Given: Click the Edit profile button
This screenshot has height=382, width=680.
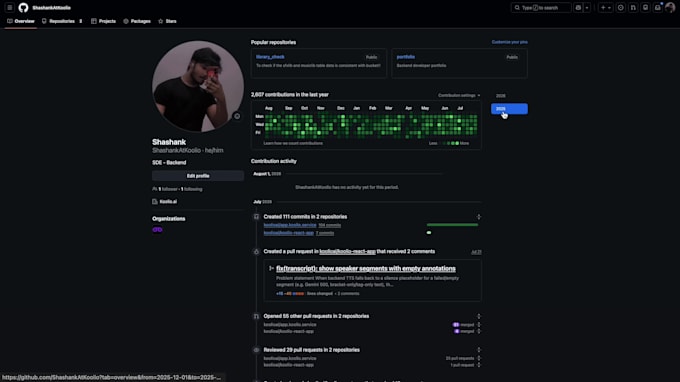Looking at the screenshot, I should click(x=198, y=176).
